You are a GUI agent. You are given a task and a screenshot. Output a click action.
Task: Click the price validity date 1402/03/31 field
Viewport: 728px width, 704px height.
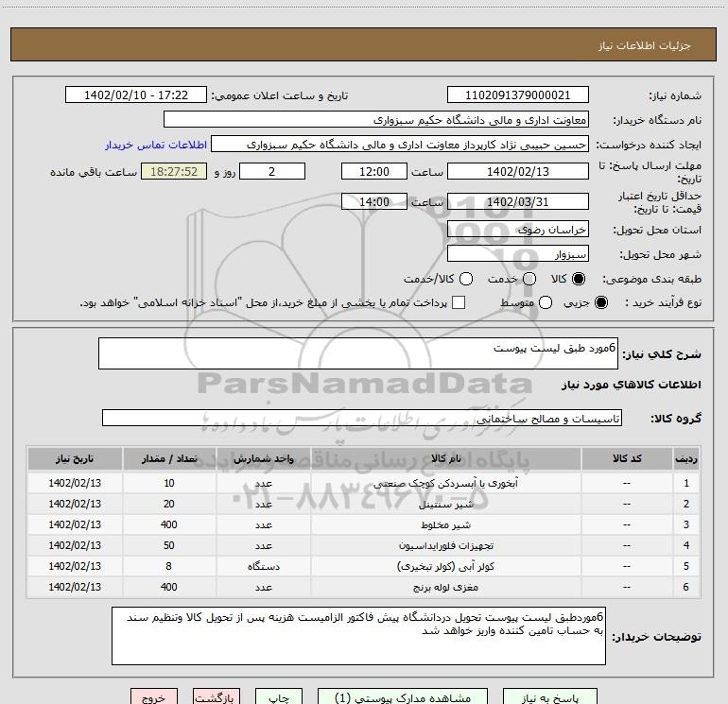tap(518, 201)
